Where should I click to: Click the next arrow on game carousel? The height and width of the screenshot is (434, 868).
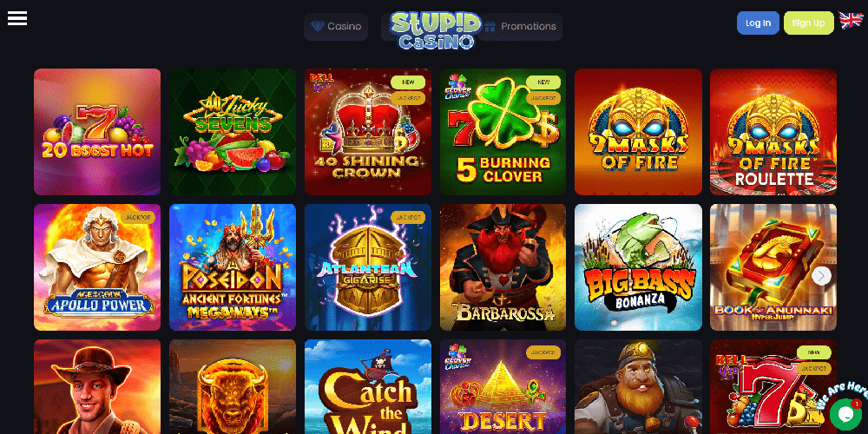(821, 276)
